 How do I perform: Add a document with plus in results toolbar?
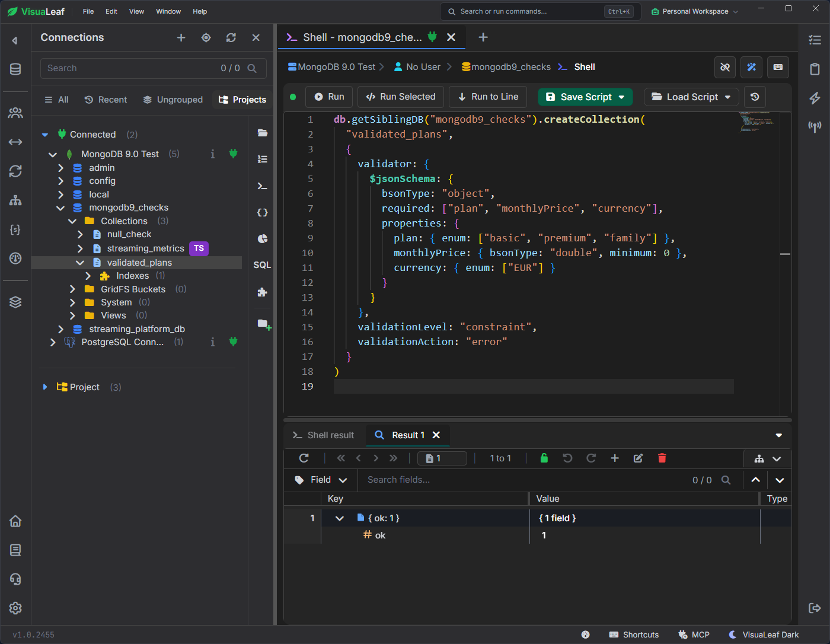tap(615, 458)
